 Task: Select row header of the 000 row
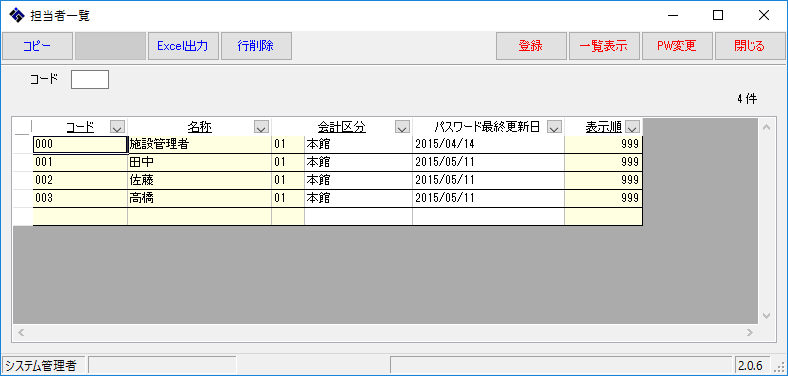coord(23,144)
